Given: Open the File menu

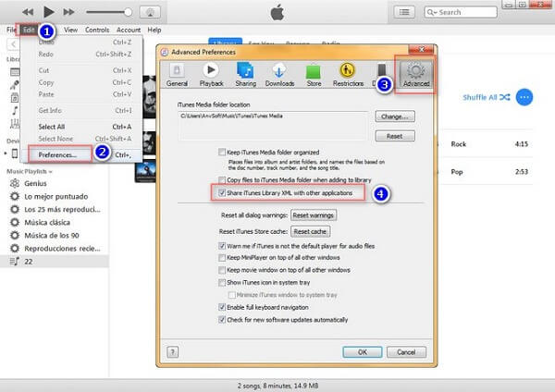Looking at the screenshot, I should click(11, 30).
